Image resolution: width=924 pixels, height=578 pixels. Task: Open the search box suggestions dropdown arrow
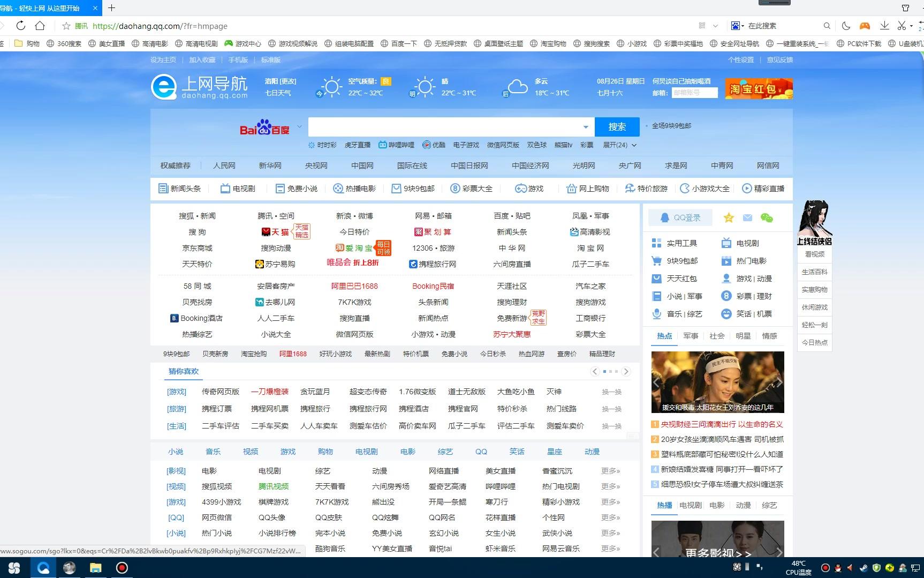(x=586, y=127)
